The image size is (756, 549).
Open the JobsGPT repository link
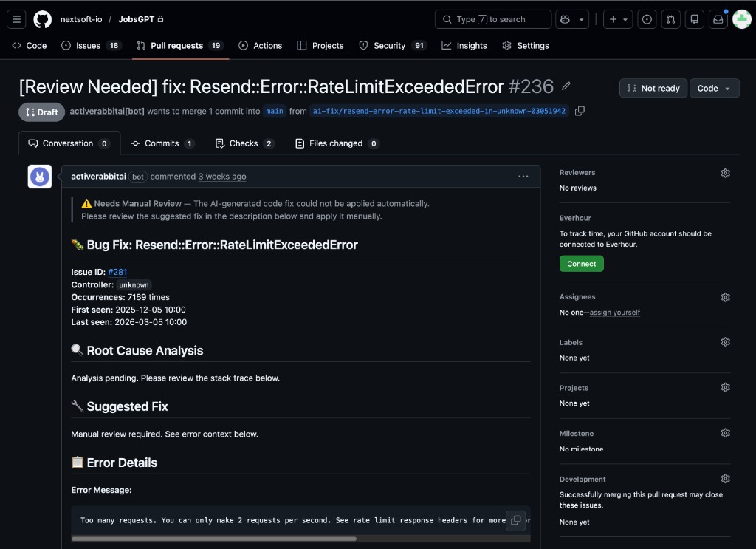tap(137, 19)
